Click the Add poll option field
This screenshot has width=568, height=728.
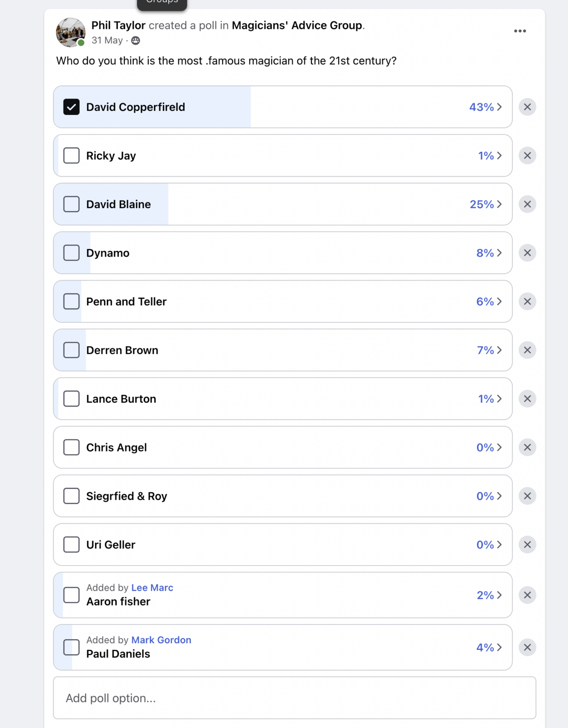click(295, 698)
